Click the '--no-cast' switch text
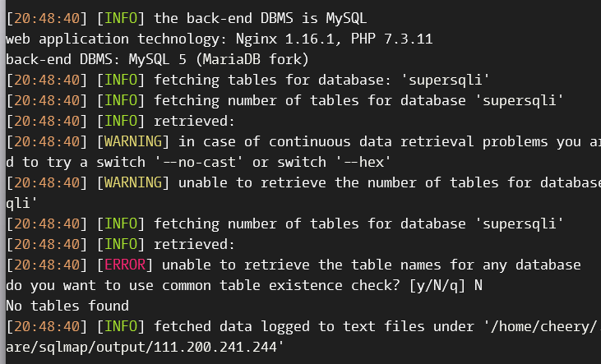Screen dimensions: 601x364 click(198, 162)
